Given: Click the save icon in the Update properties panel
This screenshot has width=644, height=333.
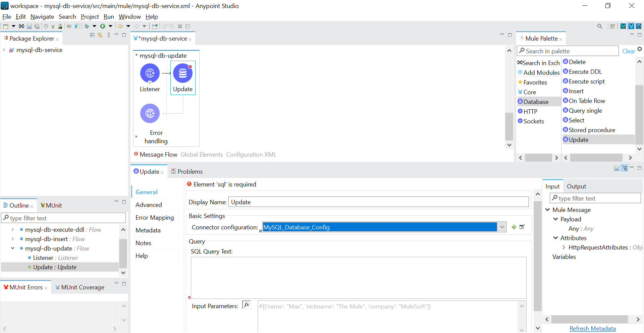Looking at the screenshot, I should [x=616, y=168].
